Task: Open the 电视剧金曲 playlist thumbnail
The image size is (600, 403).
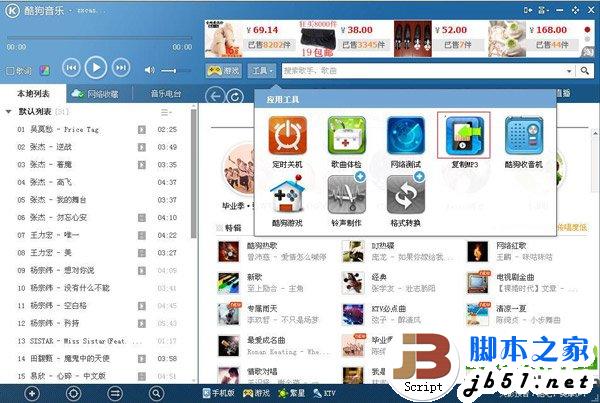Action: coord(478,282)
